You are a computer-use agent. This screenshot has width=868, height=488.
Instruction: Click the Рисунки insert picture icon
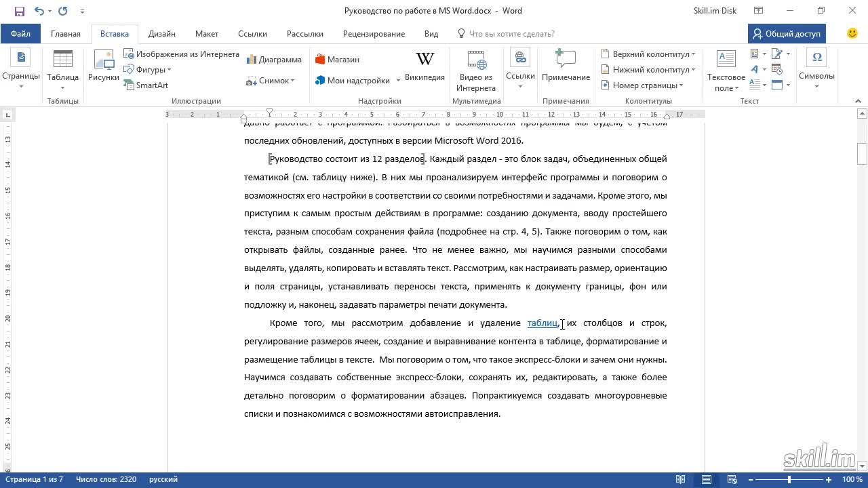coord(104,66)
